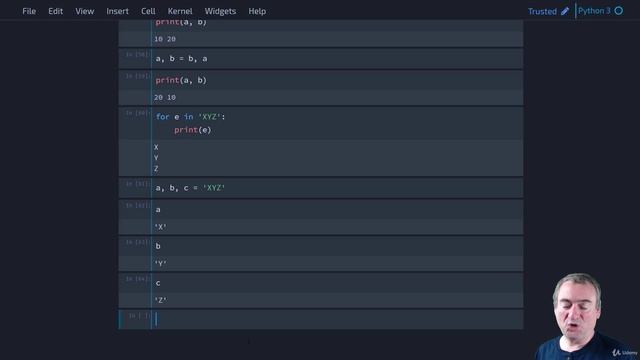Screen dimensions: 640x360
Task: Click the output value 'Z' in quotes
Action: click(161, 300)
